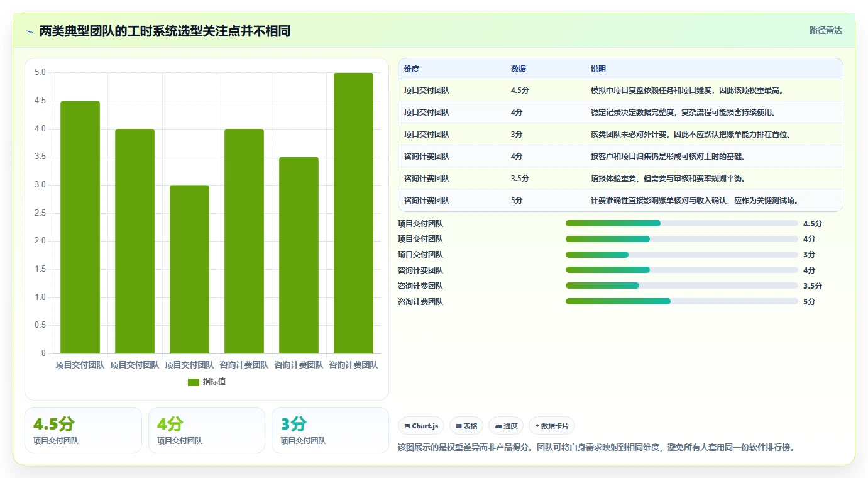Click the 维度 table column header
This screenshot has width=868, height=478.
[412, 69]
